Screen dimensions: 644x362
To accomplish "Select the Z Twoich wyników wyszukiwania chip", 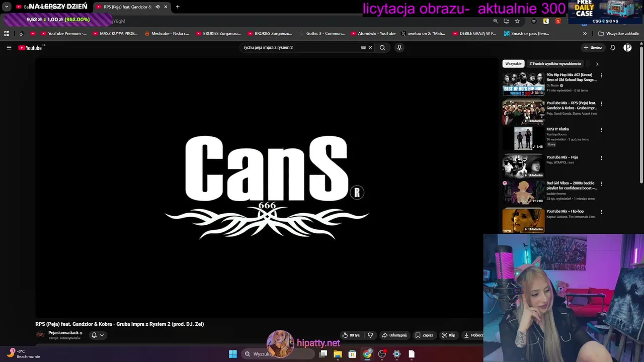I will coord(555,64).
